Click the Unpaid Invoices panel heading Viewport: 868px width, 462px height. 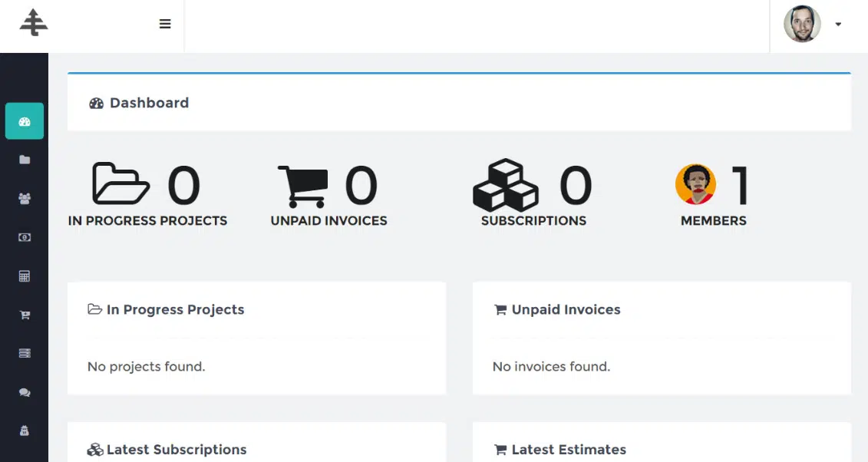coord(565,310)
